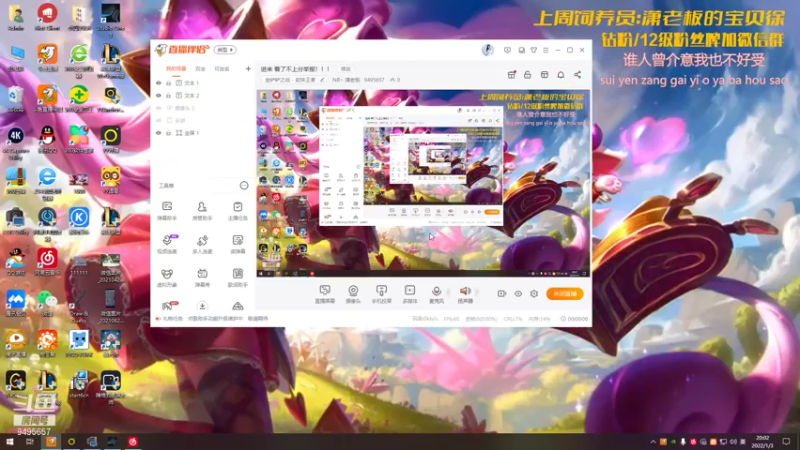
Task: Open the 虚拟形象 virtual avatar tool
Action: [167, 278]
